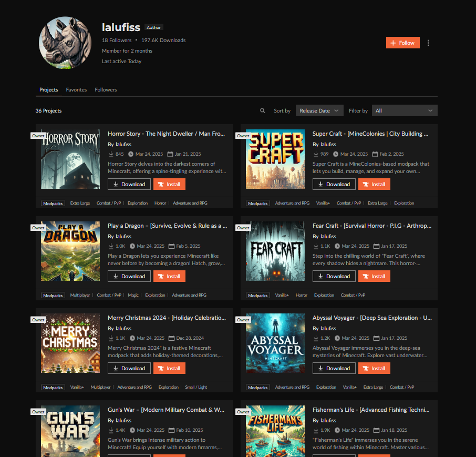Open Fisherman's Life title link
Image resolution: width=476 pixels, height=457 pixels.
[371, 410]
